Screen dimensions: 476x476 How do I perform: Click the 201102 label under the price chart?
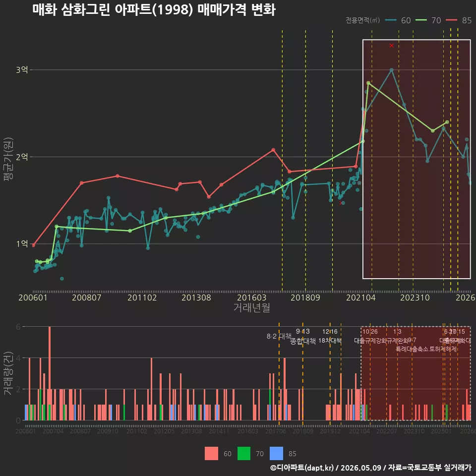142,297
